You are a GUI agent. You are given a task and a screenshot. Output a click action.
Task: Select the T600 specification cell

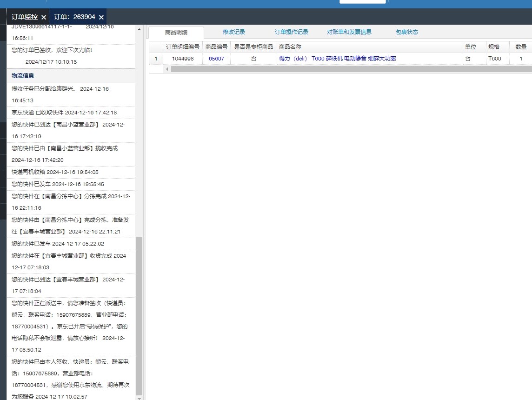498,58
